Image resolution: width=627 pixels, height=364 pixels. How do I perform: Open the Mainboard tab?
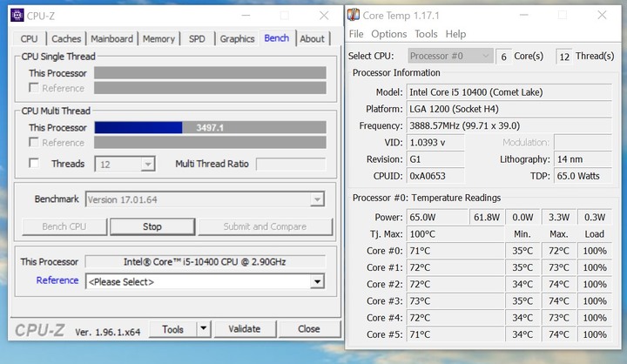(112, 39)
